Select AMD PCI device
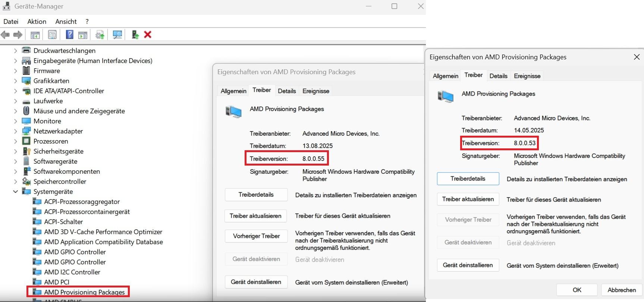Screen dimensions: 644x302 click(x=57, y=282)
